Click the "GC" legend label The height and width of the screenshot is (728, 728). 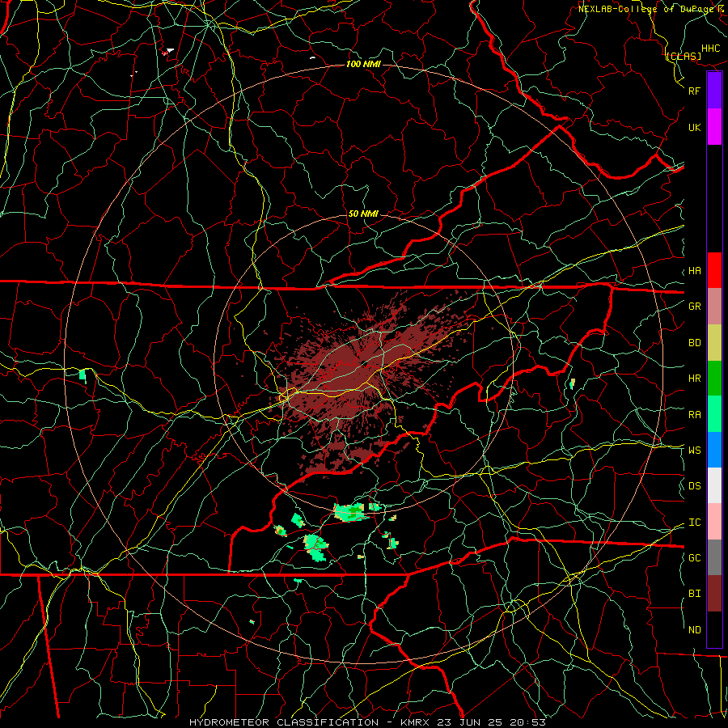(694, 558)
